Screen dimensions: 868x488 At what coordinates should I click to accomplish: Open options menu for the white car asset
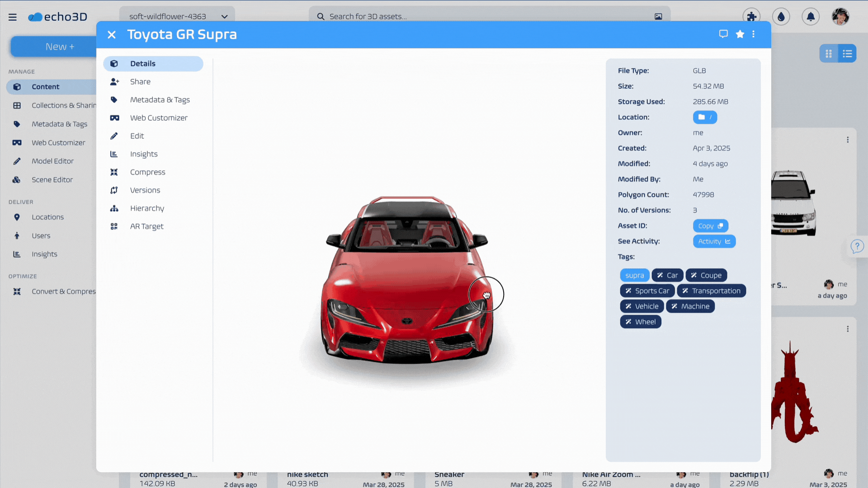tap(848, 140)
